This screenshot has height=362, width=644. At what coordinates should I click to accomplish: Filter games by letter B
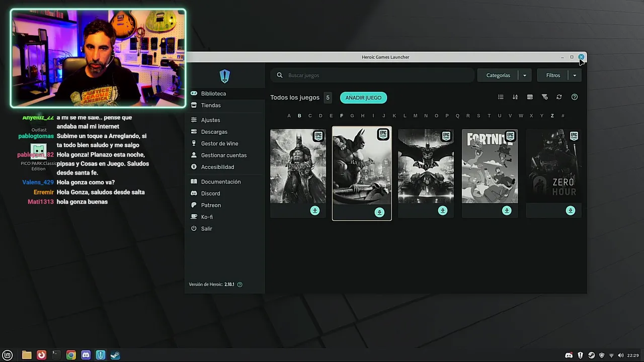pyautogui.click(x=299, y=116)
